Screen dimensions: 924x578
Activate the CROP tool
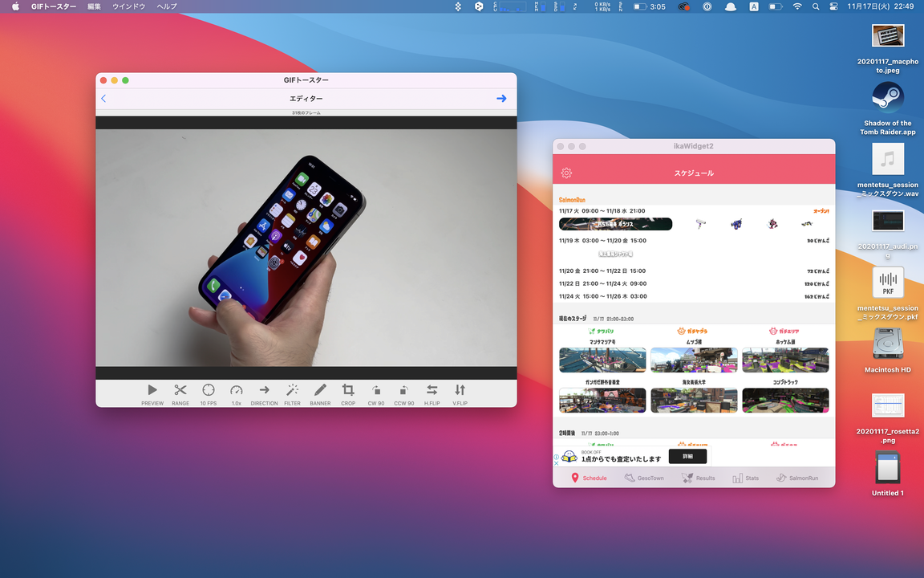tap(348, 394)
